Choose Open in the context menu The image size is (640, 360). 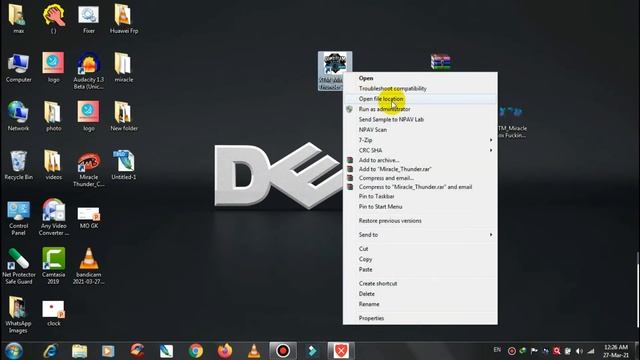420,78
